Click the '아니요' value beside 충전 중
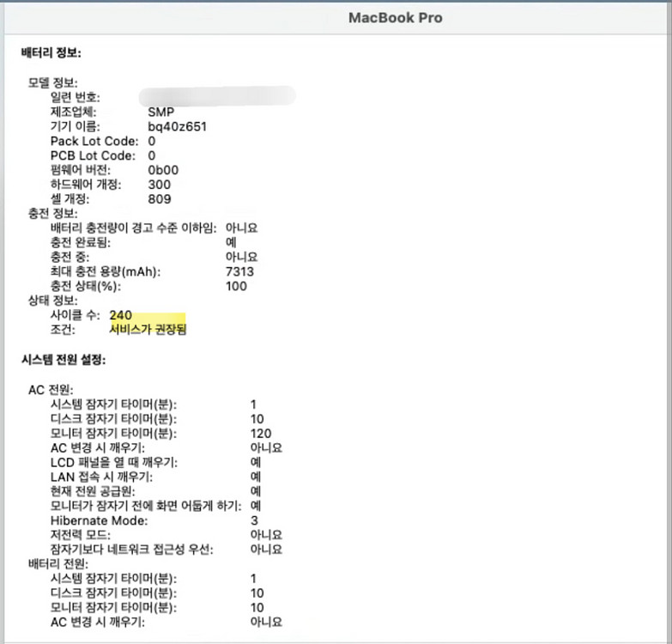 point(242,257)
